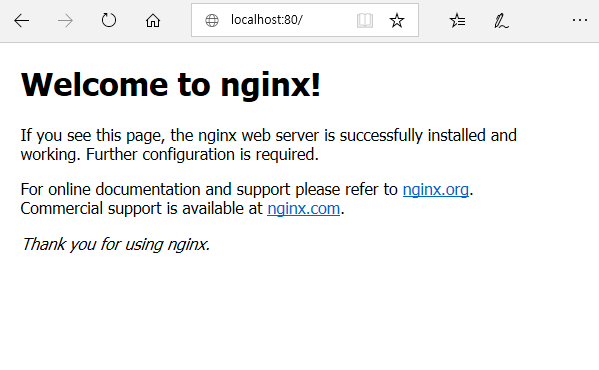The image size is (599, 370).
Task: Click the forward navigation arrow
Action: coord(65,21)
